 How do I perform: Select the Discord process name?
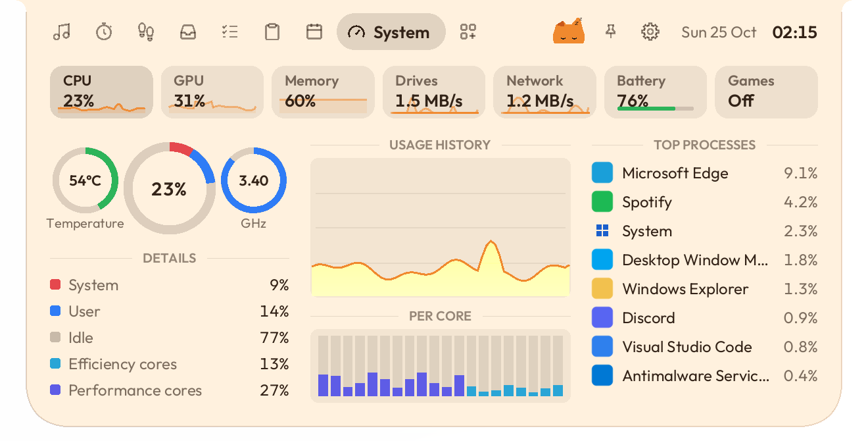pos(648,318)
